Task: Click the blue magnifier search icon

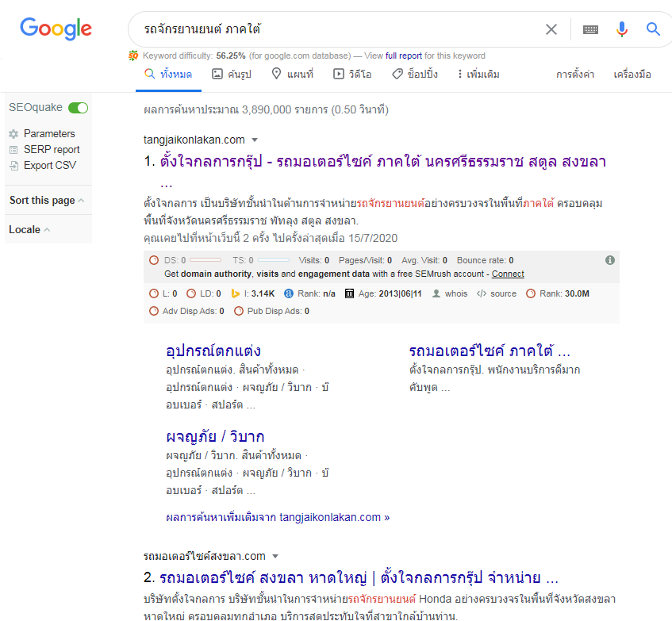Action: click(x=653, y=29)
